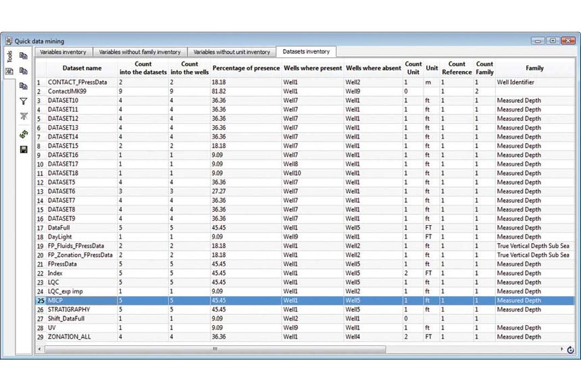Select the Index dataset cell
Screen dimensions: 581x392
click(82, 273)
